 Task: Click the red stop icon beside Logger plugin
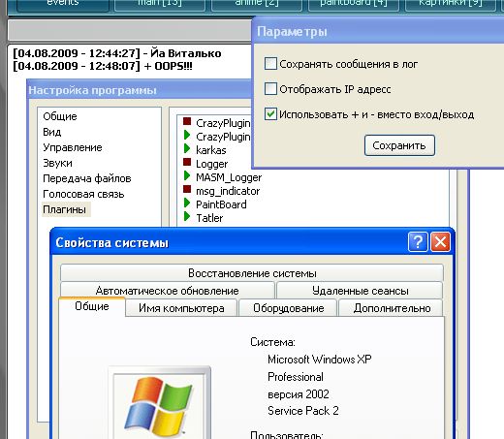point(187,162)
